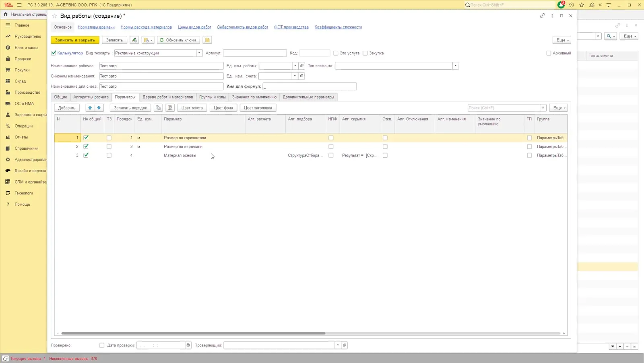Click the yellow note icon in toolbar
644x363 pixels.
click(207, 40)
